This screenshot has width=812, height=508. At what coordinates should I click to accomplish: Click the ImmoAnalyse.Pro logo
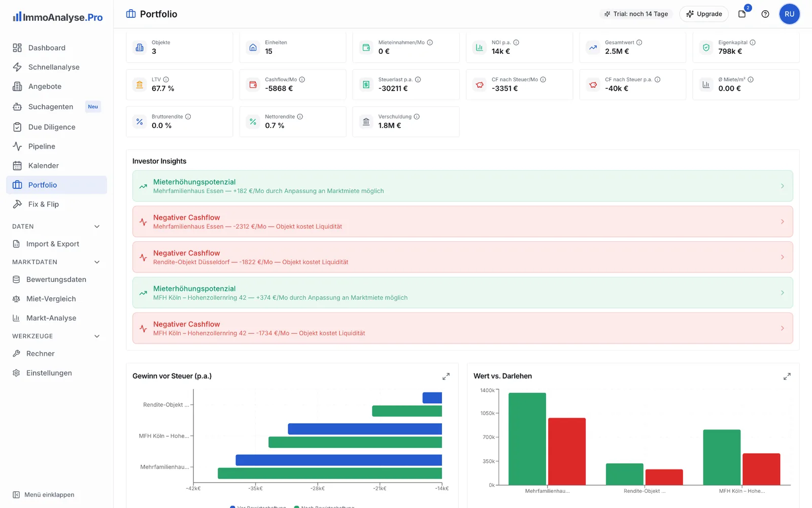pos(58,17)
